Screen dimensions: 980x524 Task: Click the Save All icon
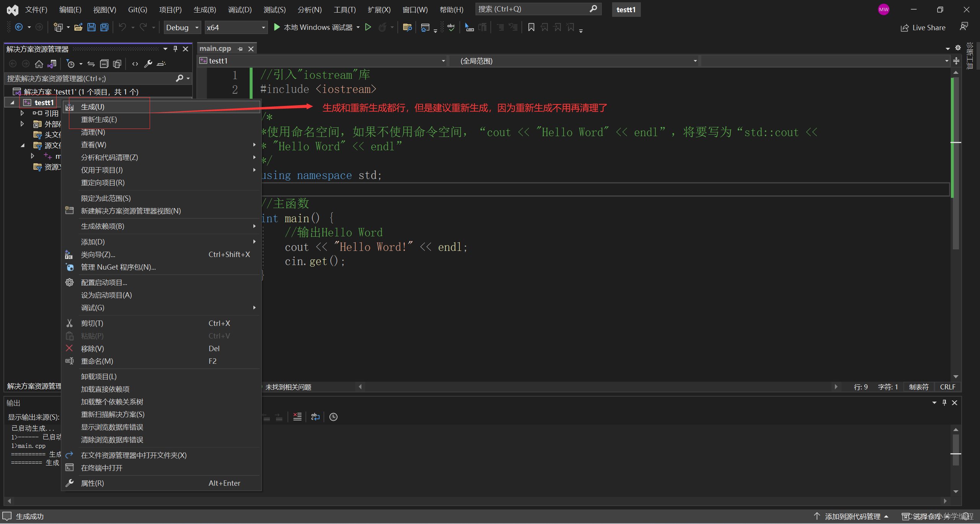[x=104, y=27]
